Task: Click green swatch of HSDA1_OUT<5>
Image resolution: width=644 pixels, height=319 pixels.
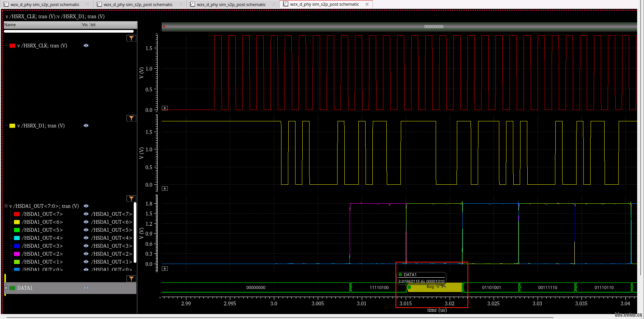Action: coord(17,230)
